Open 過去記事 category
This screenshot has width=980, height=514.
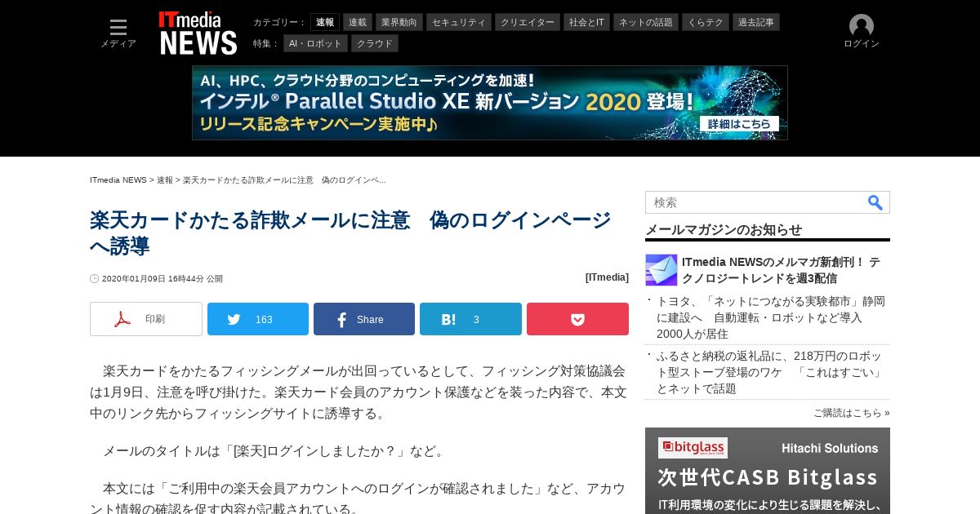click(x=756, y=22)
